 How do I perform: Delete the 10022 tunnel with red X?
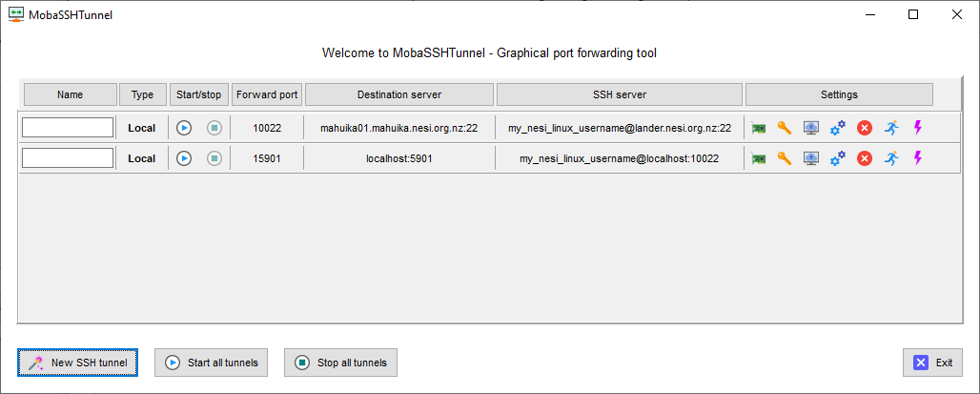point(865,128)
